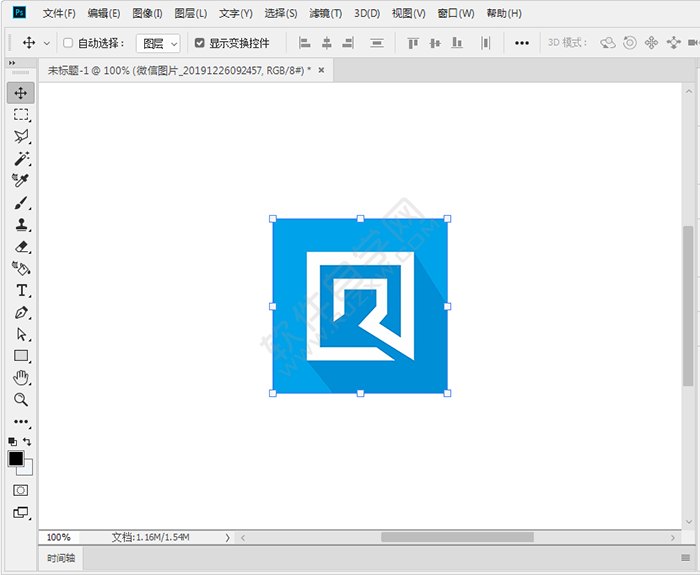Open the 图层 auto-select dropdown
700x575 pixels.
click(x=158, y=43)
